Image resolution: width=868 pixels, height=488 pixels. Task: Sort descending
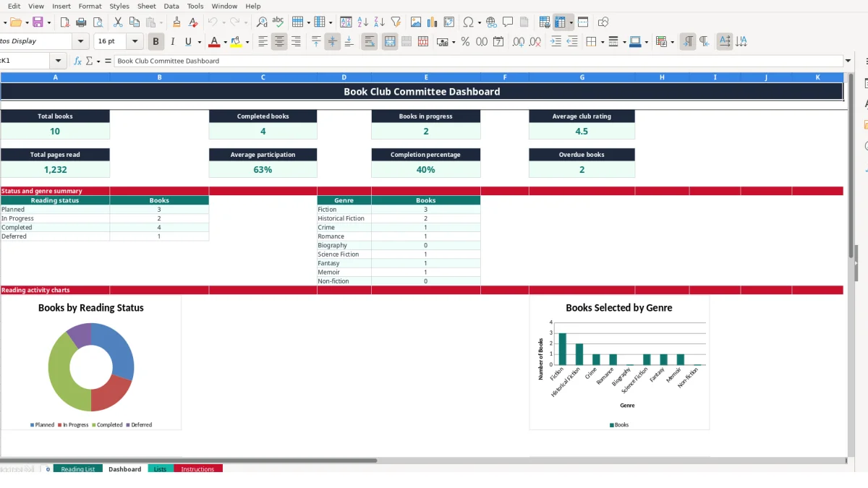point(379,22)
